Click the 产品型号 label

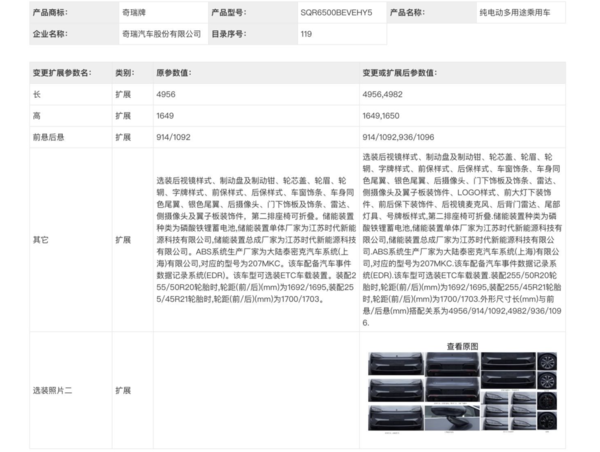click(229, 13)
